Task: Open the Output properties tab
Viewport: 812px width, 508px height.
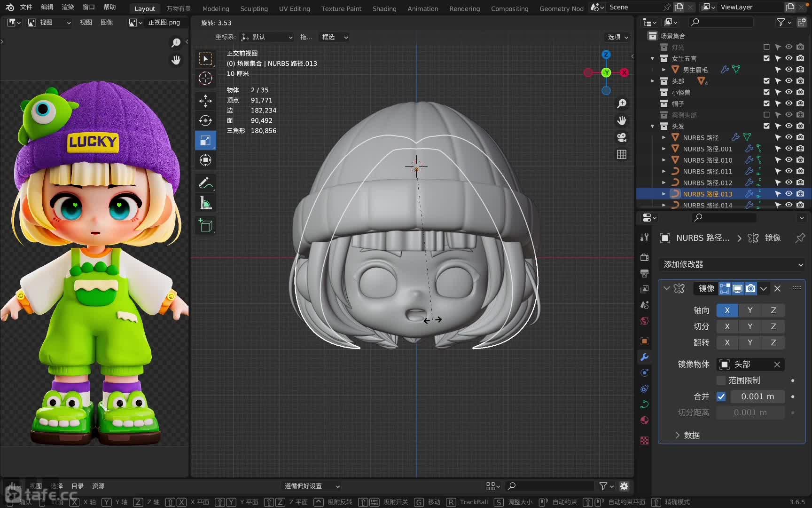Action: 645,273
